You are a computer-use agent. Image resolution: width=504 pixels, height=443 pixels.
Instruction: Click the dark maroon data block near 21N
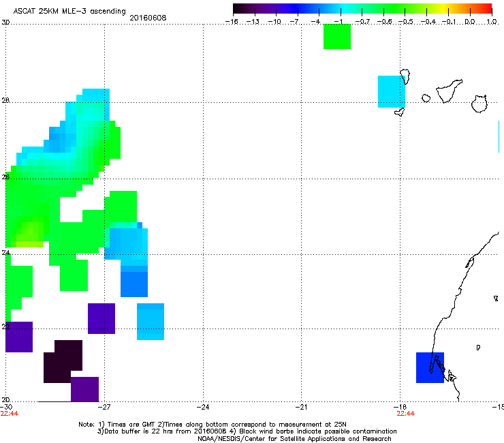63,362
